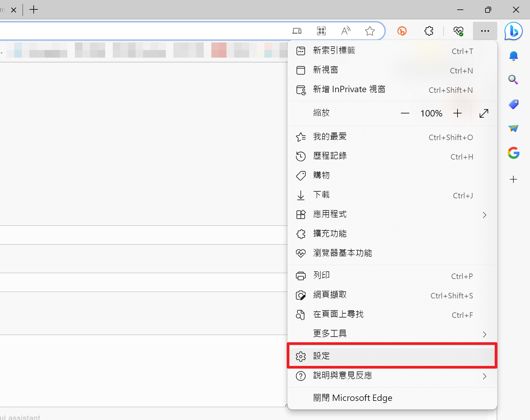Image resolution: width=530 pixels, height=420 pixels.
Task: Open the Google icon in sidebar
Action: tap(513, 153)
